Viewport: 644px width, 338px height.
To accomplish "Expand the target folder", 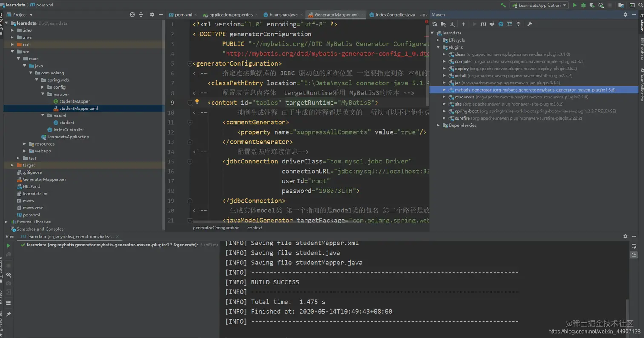I will tap(12, 165).
